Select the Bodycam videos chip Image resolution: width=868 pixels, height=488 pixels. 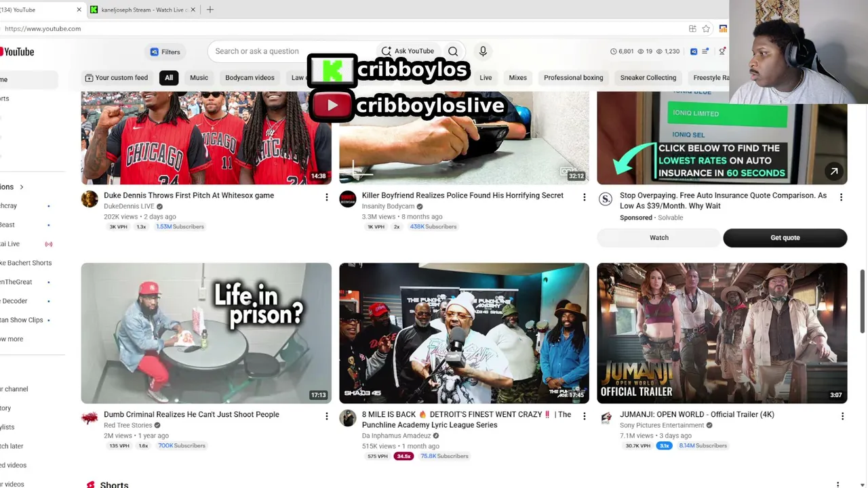(x=250, y=78)
